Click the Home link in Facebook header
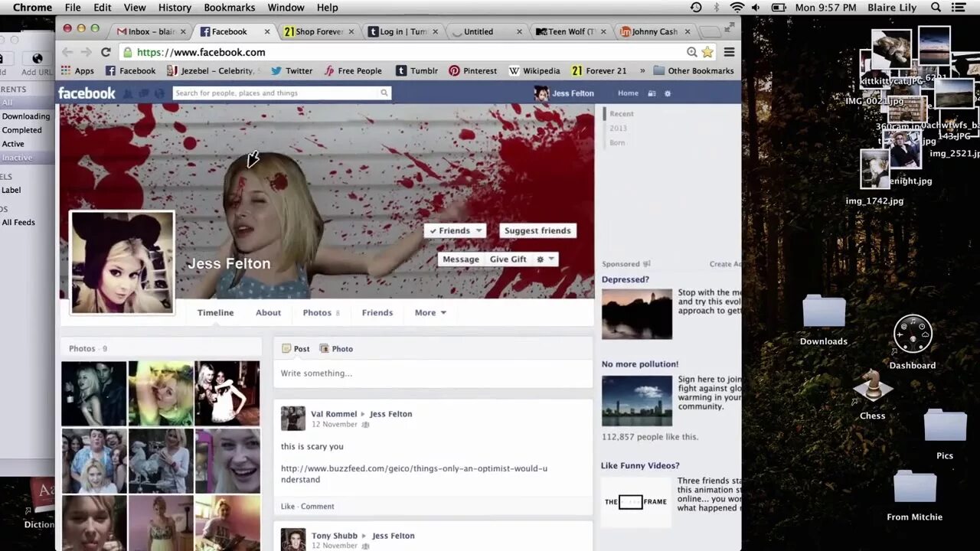The width and height of the screenshot is (980, 551). tap(628, 93)
